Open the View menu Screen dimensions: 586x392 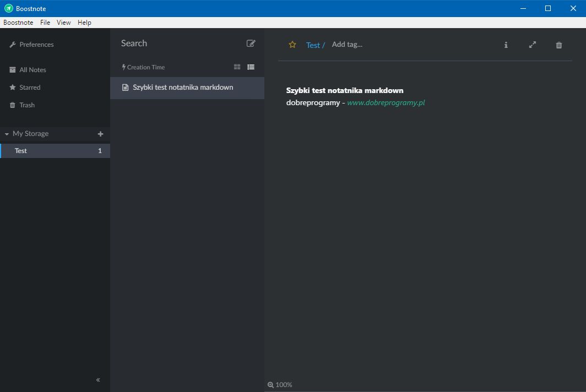63,23
